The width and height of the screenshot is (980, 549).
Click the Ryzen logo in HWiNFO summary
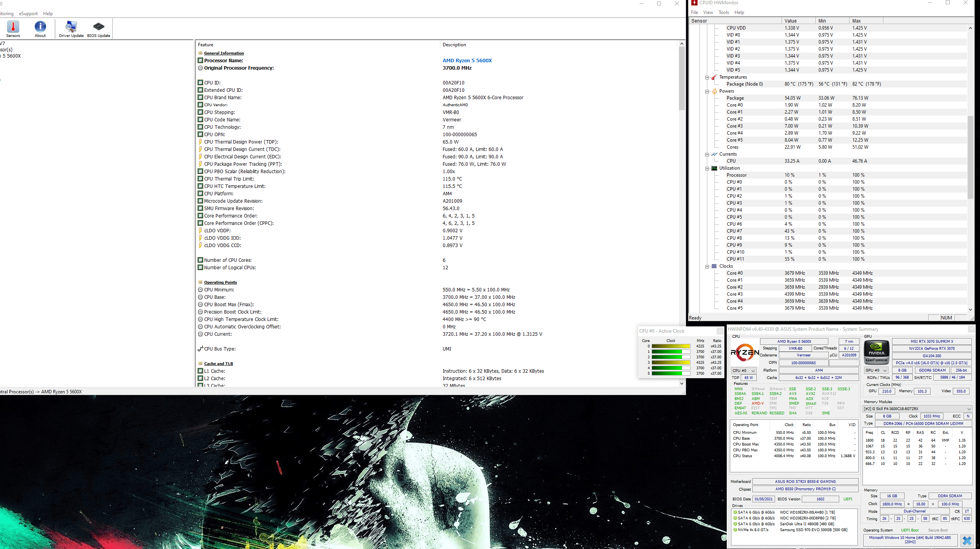(x=745, y=353)
